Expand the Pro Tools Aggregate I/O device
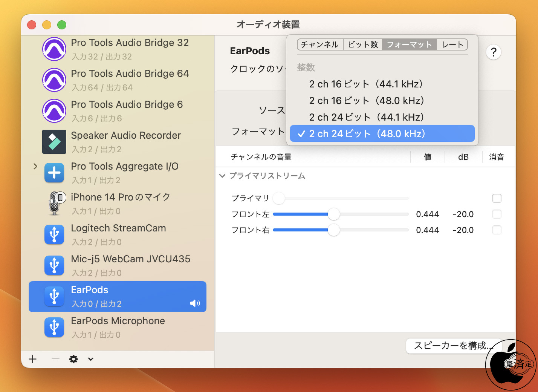 (x=35, y=166)
